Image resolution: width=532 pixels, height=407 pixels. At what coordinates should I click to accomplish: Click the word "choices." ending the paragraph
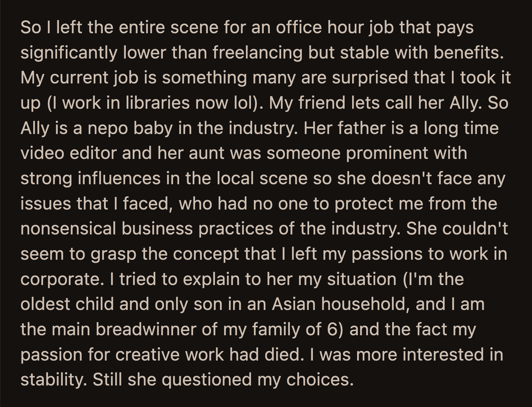pyautogui.click(x=320, y=380)
